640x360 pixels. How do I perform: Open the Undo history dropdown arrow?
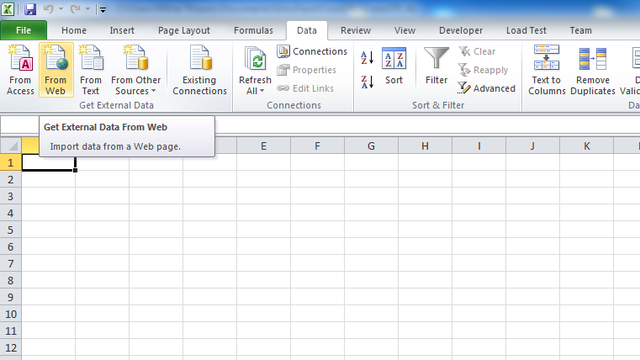coord(61,9)
